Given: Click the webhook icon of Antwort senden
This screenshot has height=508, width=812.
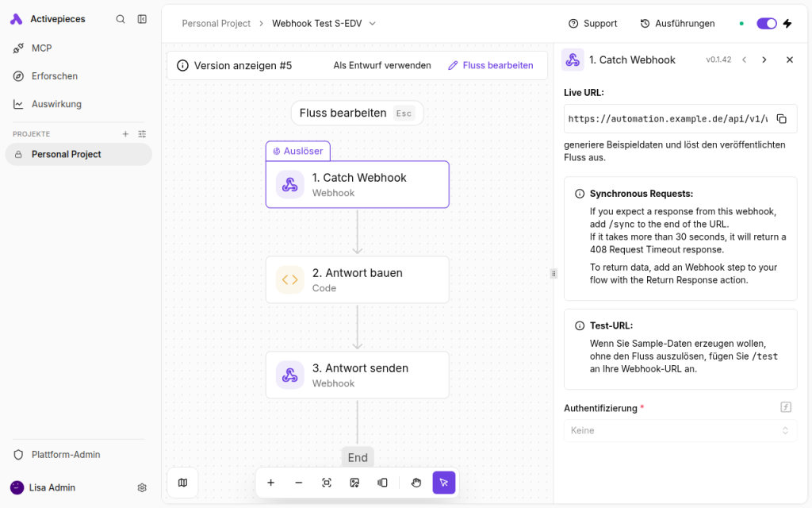Looking at the screenshot, I should 290,375.
